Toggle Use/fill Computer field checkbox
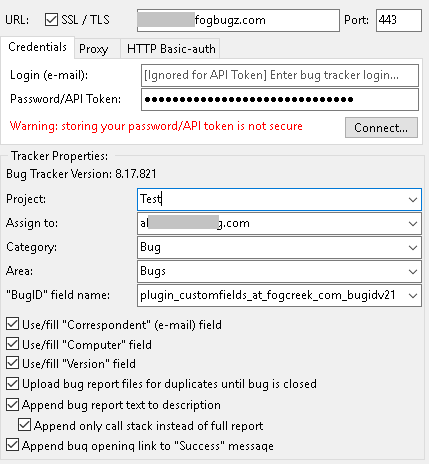The width and height of the screenshot is (429, 464). (12, 344)
